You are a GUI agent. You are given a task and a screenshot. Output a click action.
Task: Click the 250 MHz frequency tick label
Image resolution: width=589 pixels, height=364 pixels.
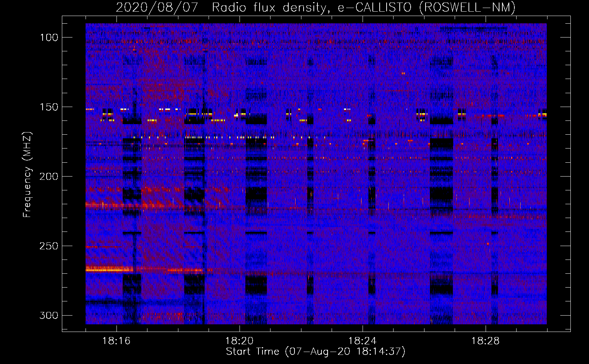[49, 246]
